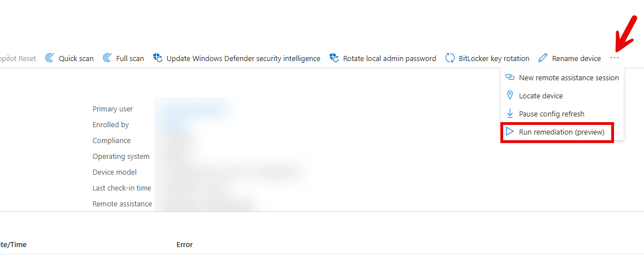
Task: Click the Error column header
Action: 184,245
